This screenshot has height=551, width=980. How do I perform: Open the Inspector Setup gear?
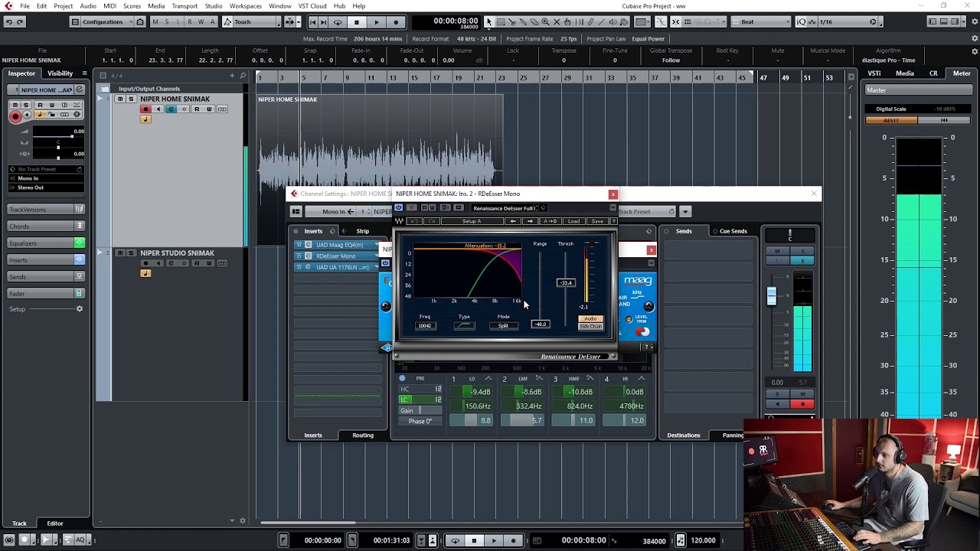pos(79,308)
